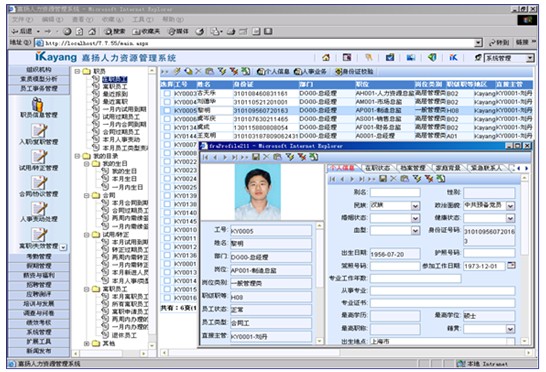The width and height of the screenshot is (546, 372).
Task: Click the first-record icon in fraProfile window toolbar
Action: click(205, 157)
